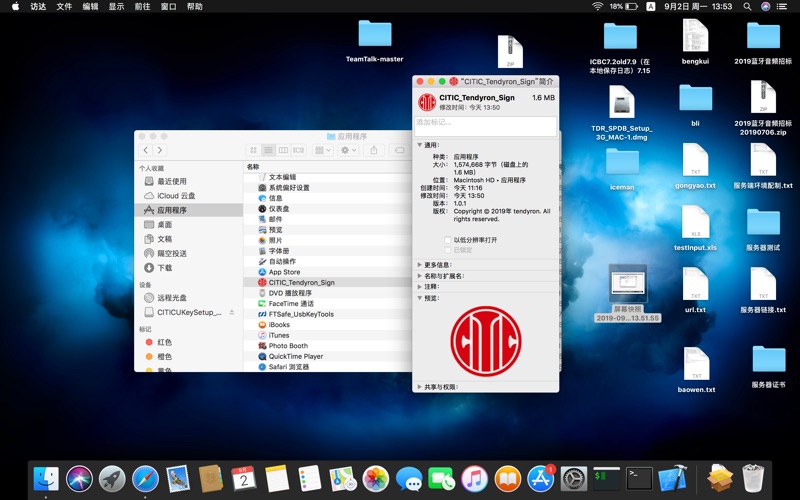Enable the open in low resolution checkbox

click(x=447, y=240)
